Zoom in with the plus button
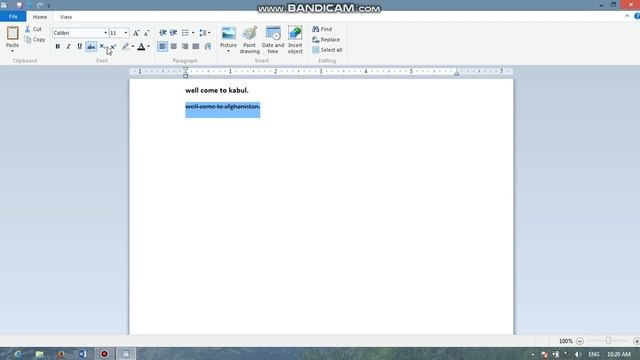The image size is (640, 360). [x=636, y=341]
